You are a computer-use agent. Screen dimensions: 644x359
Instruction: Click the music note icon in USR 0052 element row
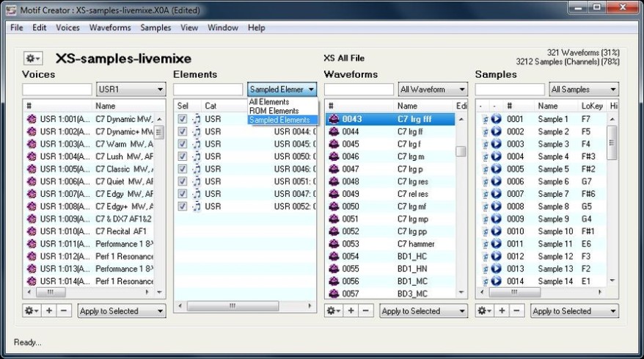197,206
